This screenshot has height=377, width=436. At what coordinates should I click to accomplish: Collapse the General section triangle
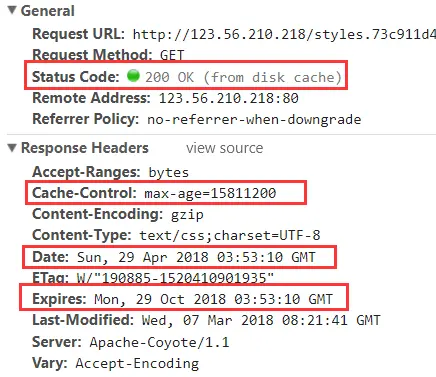[12, 10]
